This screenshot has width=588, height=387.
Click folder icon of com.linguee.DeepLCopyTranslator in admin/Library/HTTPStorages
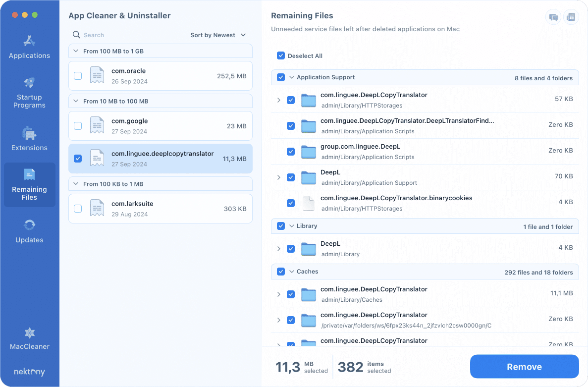tap(309, 100)
